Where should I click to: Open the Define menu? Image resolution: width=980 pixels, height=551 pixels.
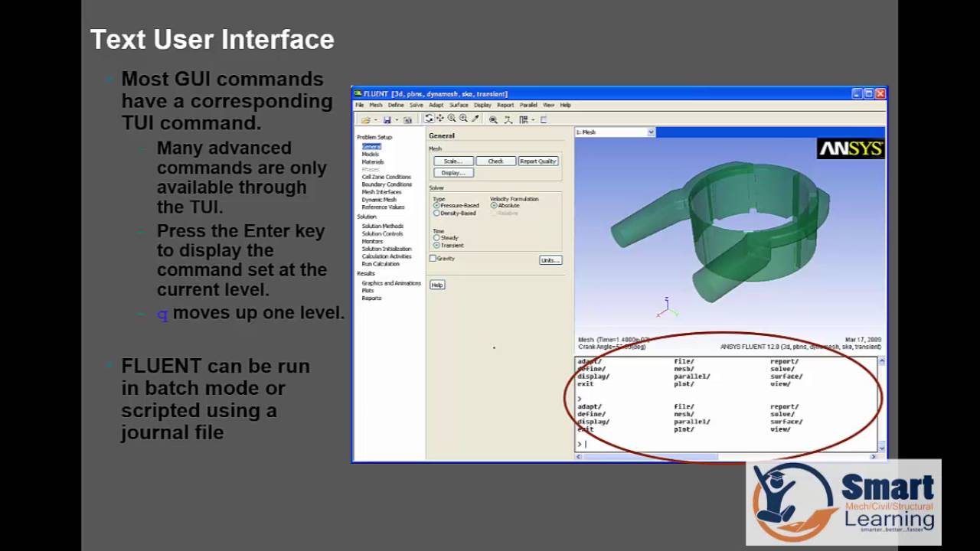(x=396, y=105)
